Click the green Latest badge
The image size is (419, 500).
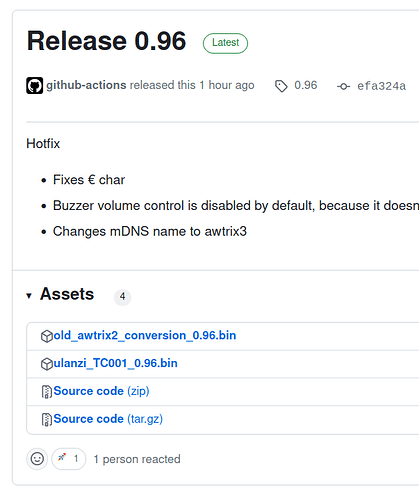tap(225, 43)
